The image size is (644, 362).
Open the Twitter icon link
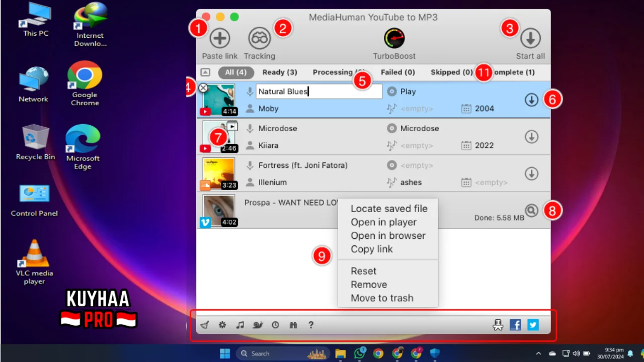(x=533, y=325)
